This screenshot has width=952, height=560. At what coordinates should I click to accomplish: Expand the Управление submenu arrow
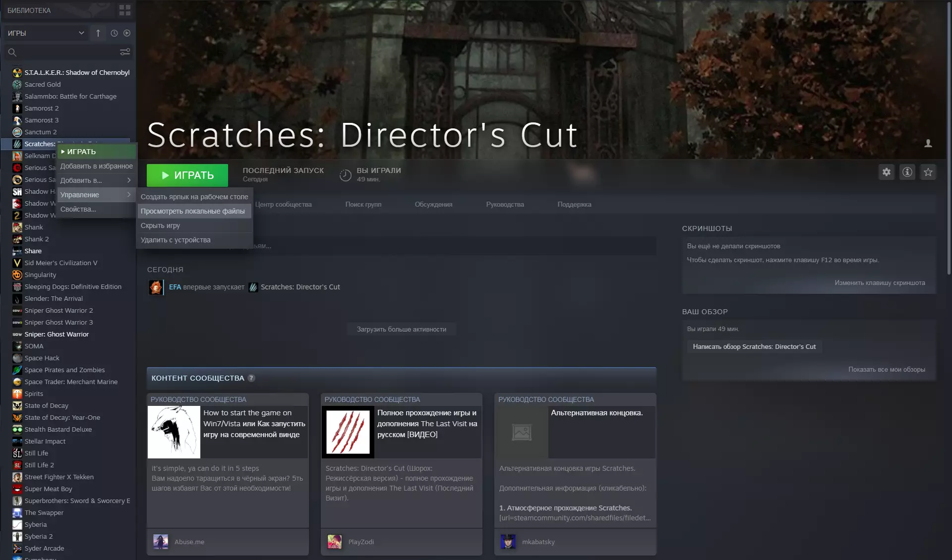point(129,195)
